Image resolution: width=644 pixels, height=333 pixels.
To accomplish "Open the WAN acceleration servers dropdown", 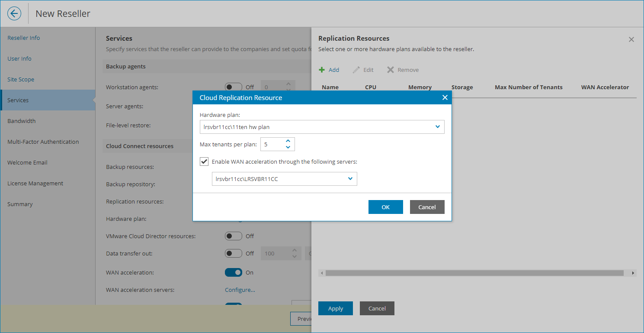I will [x=285, y=179].
